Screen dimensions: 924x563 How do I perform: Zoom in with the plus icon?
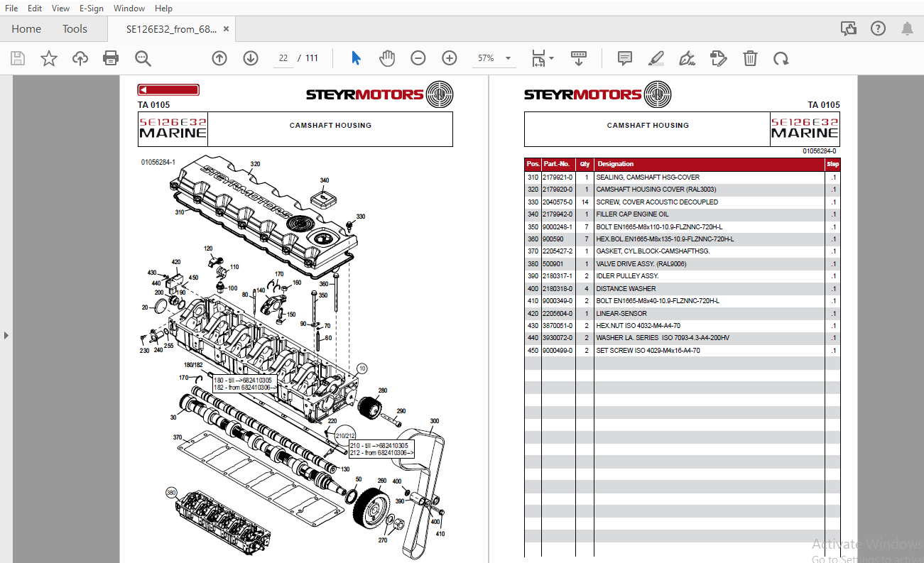pyautogui.click(x=450, y=58)
